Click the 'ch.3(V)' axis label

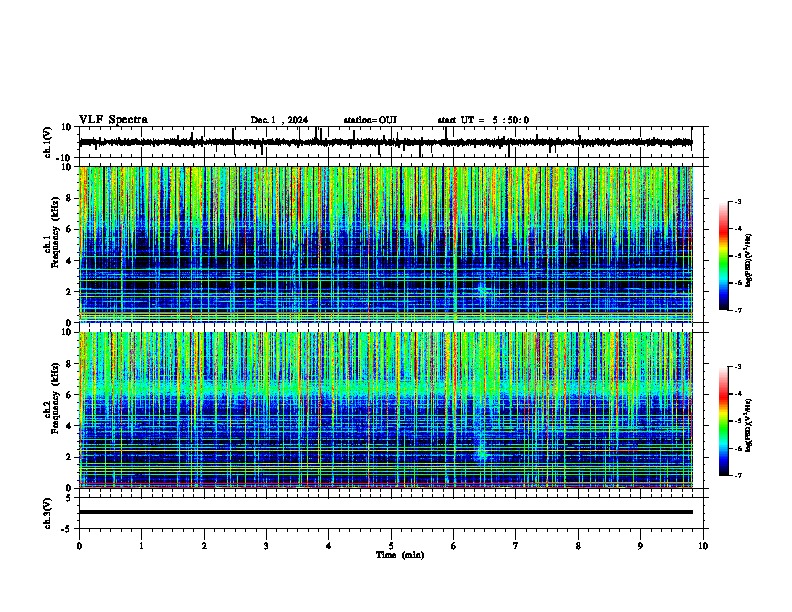coord(48,513)
